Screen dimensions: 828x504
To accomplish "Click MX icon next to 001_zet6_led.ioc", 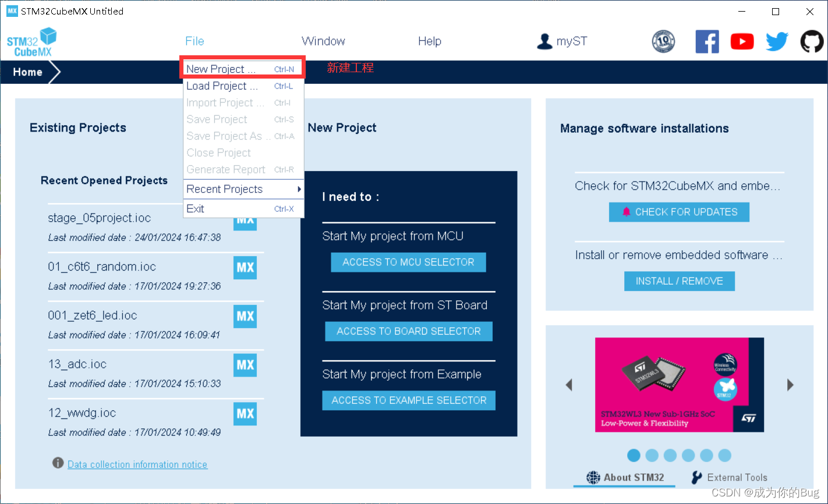I will click(x=245, y=317).
